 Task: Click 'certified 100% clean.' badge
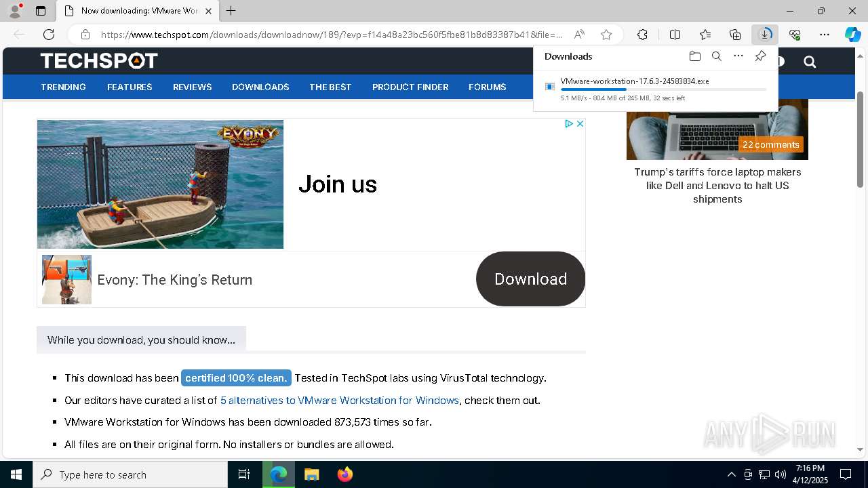pos(236,378)
